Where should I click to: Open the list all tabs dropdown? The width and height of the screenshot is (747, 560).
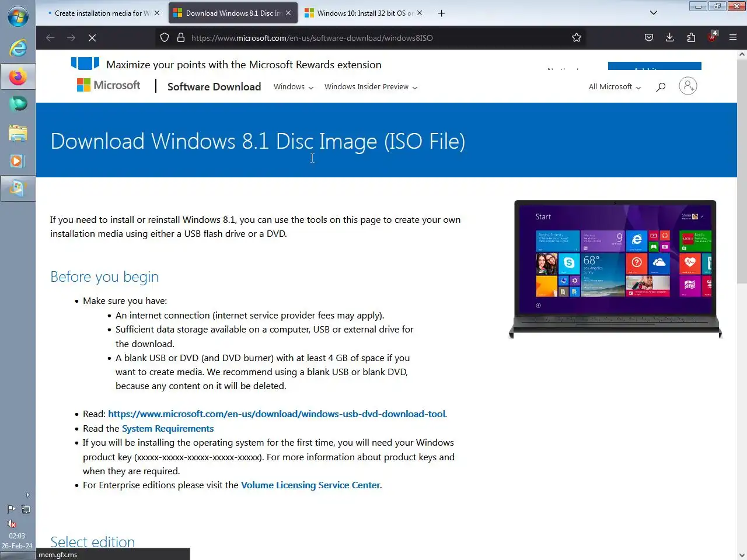654,13
